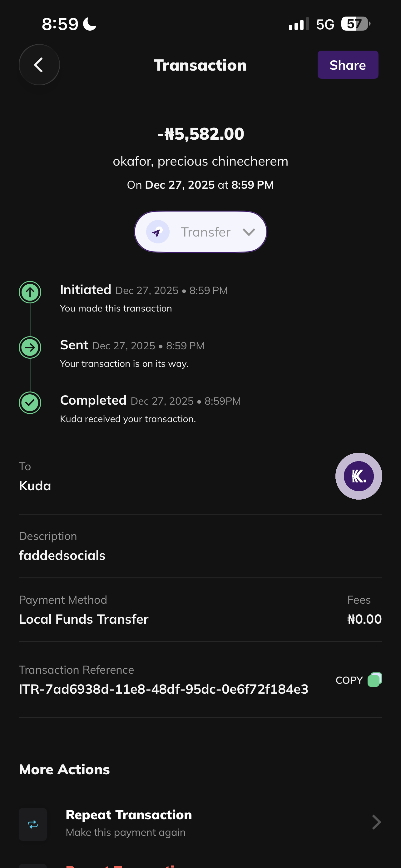
Task: Click the Completed status checkmark icon
Action: point(30,403)
